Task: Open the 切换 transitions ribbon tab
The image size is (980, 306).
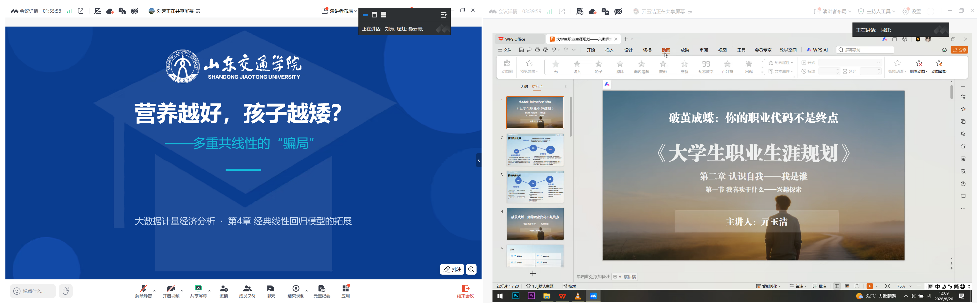Action: pyautogui.click(x=647, y=50)
